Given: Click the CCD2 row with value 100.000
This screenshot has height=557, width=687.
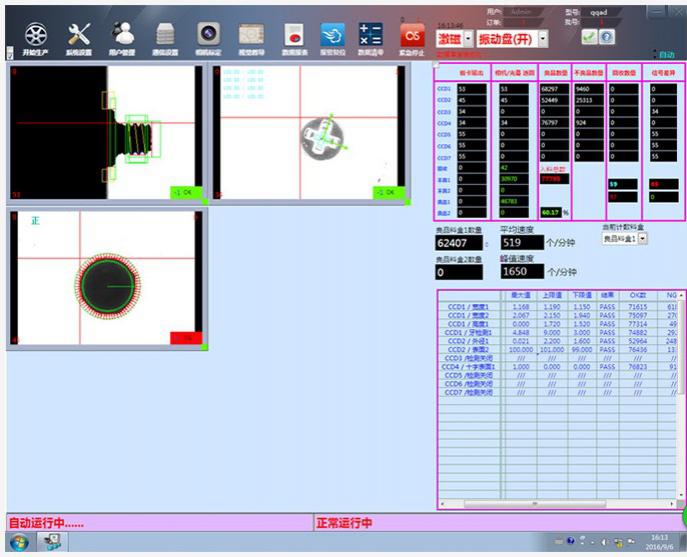Looking at the screenshot, I should tap(559, 349).
